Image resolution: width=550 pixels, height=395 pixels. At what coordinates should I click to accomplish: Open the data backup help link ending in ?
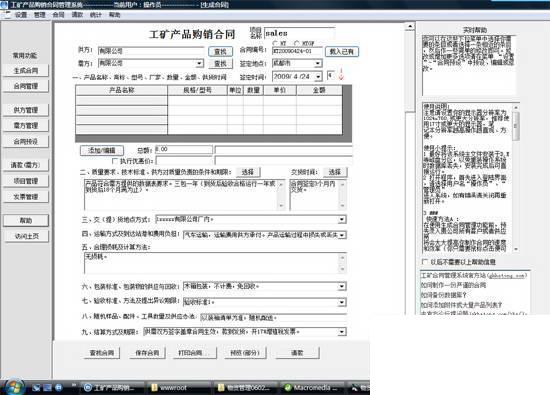pyautogui.click(x=443, y=295)
